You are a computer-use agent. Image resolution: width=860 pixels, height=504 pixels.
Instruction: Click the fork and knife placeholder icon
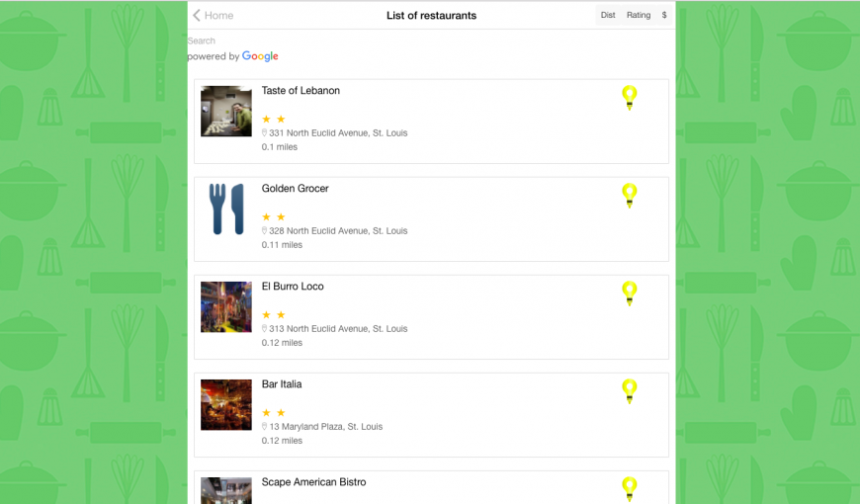(x=226, y=209)
